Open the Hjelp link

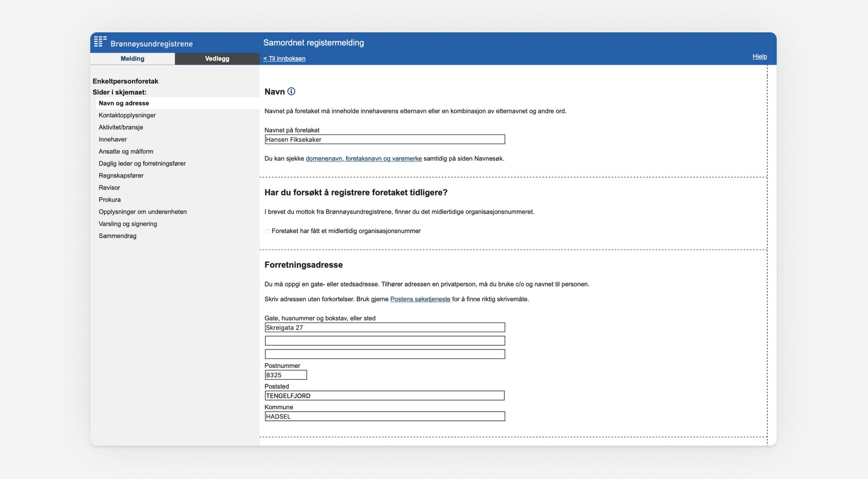(x=759, y=56)
